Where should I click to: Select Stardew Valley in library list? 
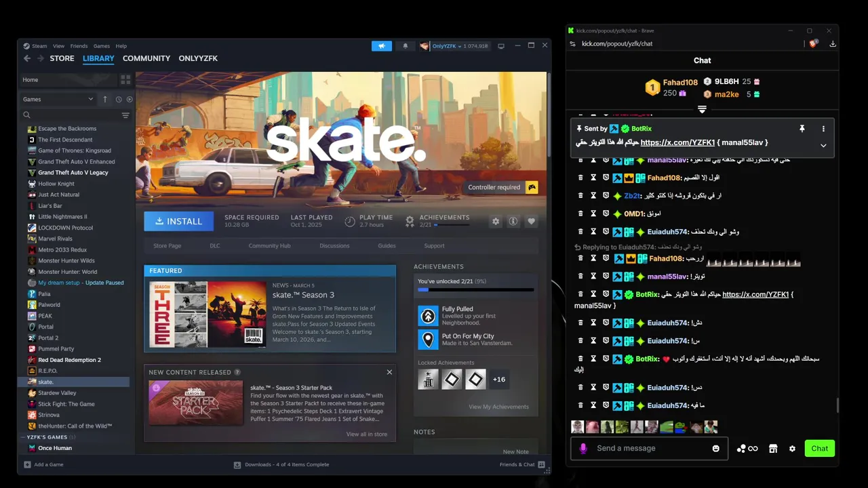click(57, 393)
